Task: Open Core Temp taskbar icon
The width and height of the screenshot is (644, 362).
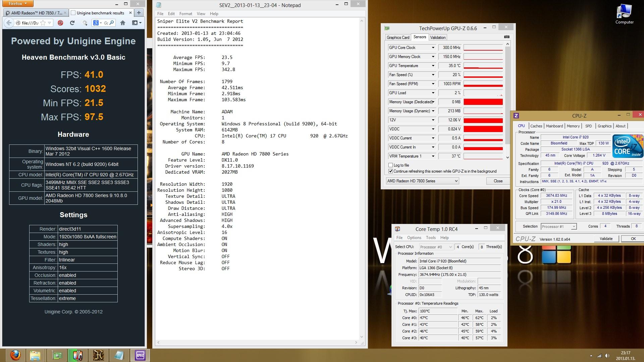Action: coord(77,355)
